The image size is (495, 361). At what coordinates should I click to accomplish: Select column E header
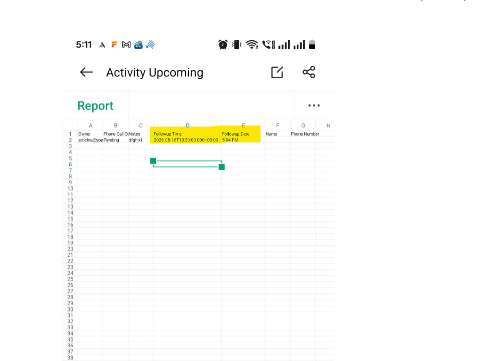243,125
